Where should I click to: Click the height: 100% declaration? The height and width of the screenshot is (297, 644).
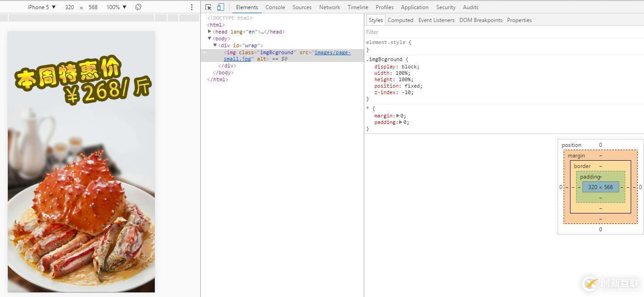pyautogui.click(x=394, y=79)
